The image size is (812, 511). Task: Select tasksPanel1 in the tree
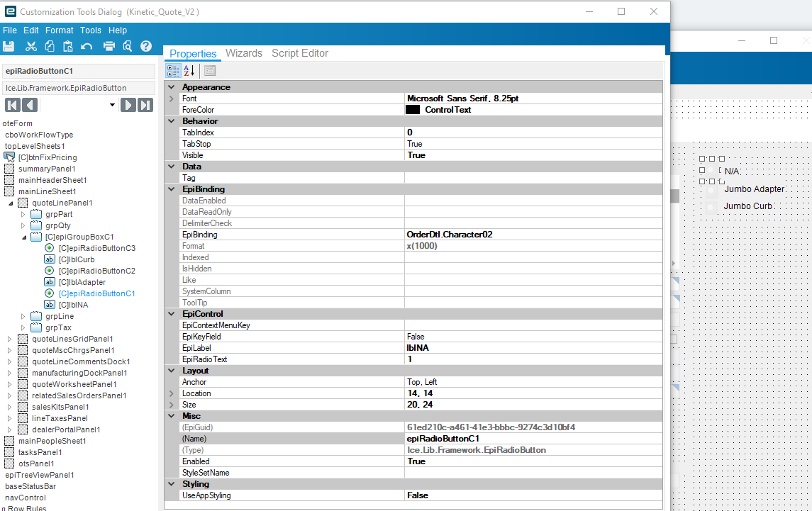tap(40, 452)
